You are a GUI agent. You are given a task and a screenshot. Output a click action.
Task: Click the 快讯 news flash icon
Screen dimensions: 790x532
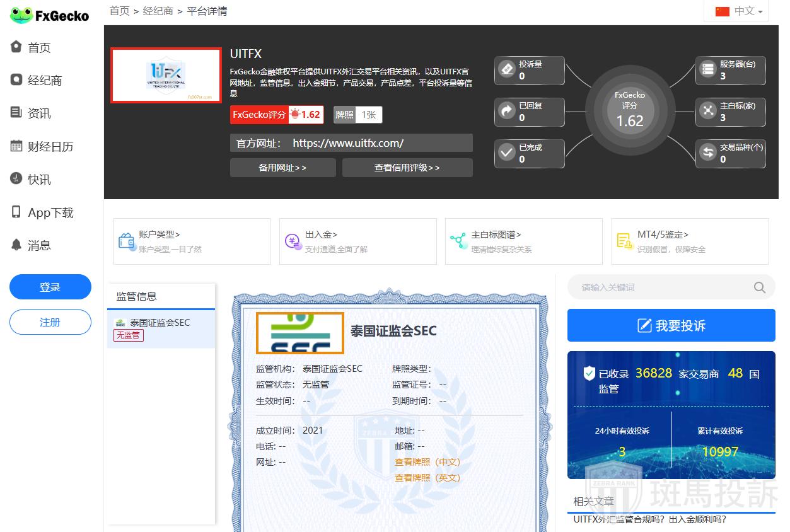[16, 179]
